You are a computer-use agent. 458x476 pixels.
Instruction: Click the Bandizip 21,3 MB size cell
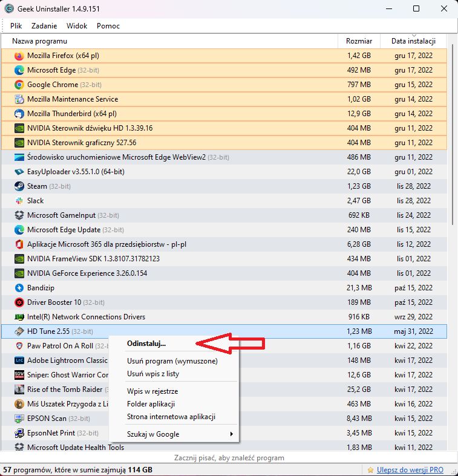tap(359, 288)
